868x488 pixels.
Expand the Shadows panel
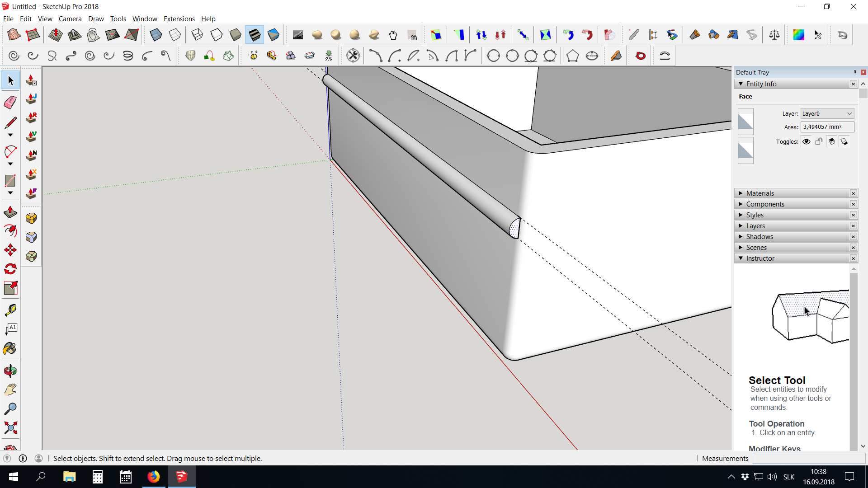pos(759,237)
